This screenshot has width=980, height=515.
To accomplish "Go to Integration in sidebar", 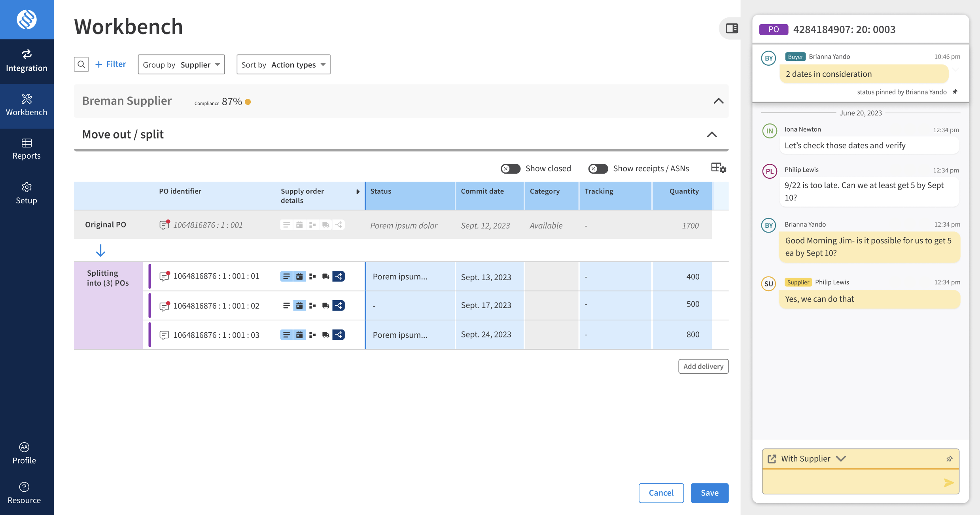I will pos(27,61).
